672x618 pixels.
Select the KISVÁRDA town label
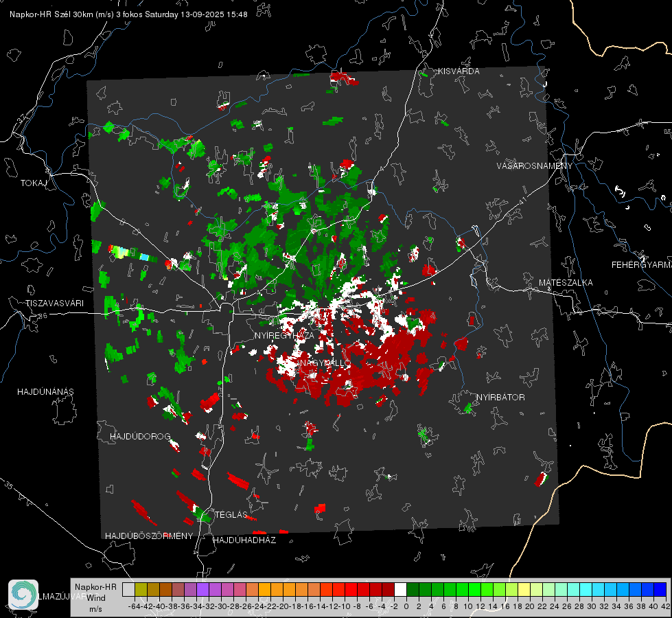(x=459, y=71)
